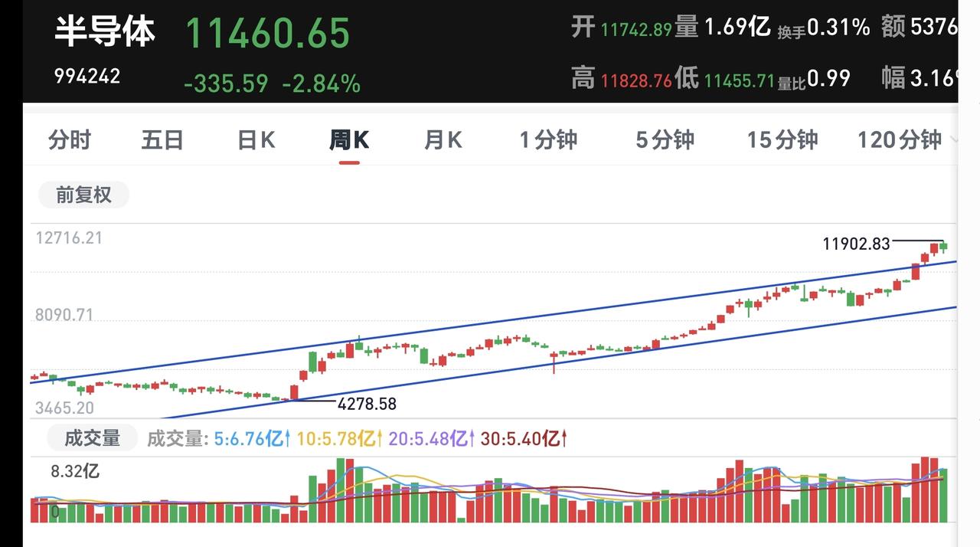Click the turnover rate 0.31%

point(839,28)
